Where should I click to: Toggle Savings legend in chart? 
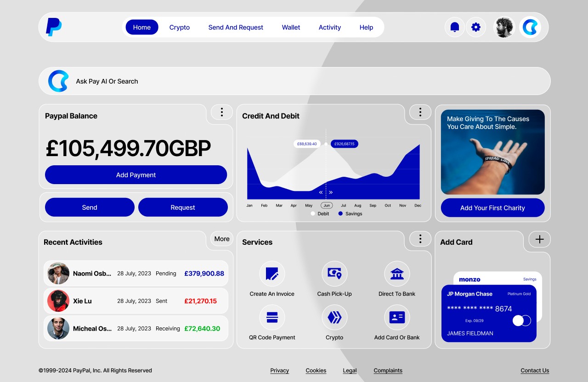click(351, 213)
